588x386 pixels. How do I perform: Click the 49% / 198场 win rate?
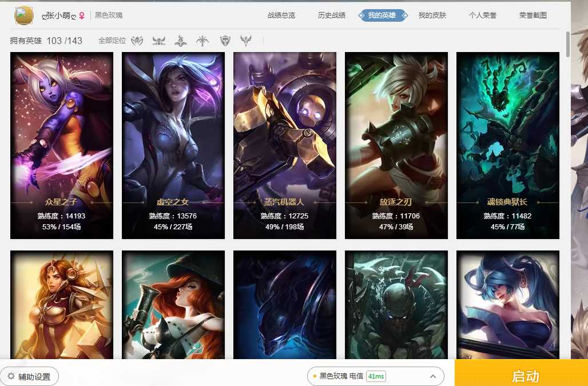(285, 226)
